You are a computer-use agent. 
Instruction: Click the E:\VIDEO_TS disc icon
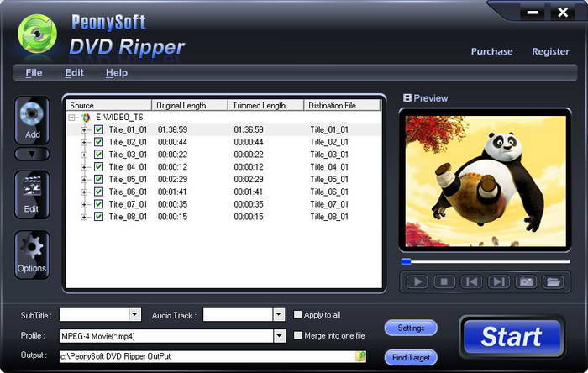coord(87,118)
